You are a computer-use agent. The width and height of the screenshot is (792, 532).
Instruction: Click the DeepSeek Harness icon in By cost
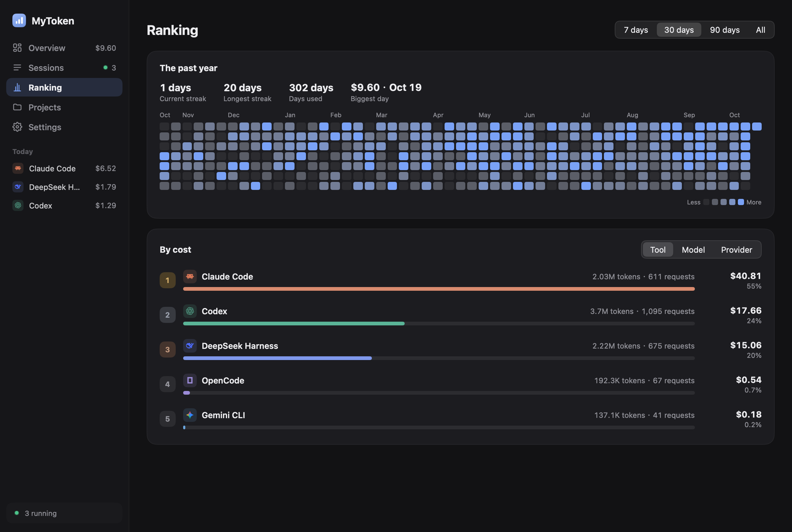point(190,346)
